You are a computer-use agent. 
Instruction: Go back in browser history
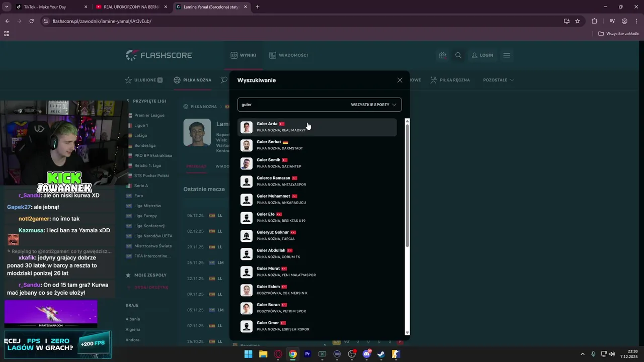click(x=7, y=21)
